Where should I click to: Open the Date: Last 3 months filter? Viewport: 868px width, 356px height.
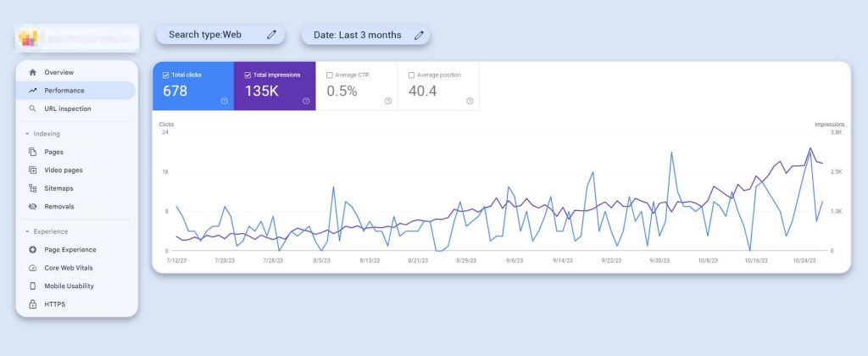point(357,35)
